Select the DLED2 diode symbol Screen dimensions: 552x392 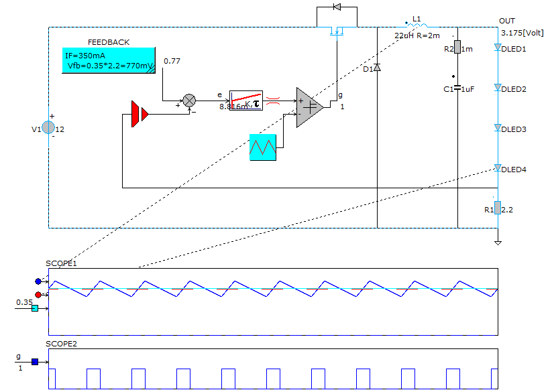point(498,87)
